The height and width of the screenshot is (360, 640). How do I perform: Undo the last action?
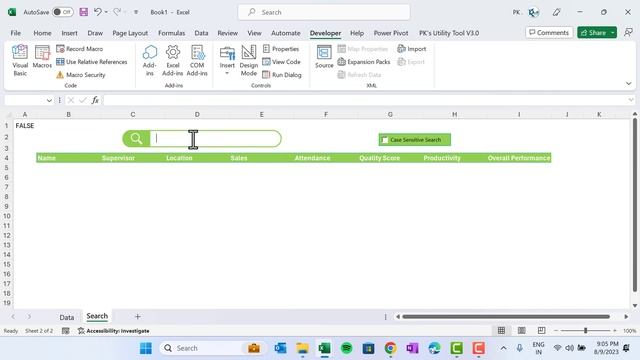(98, 12)
